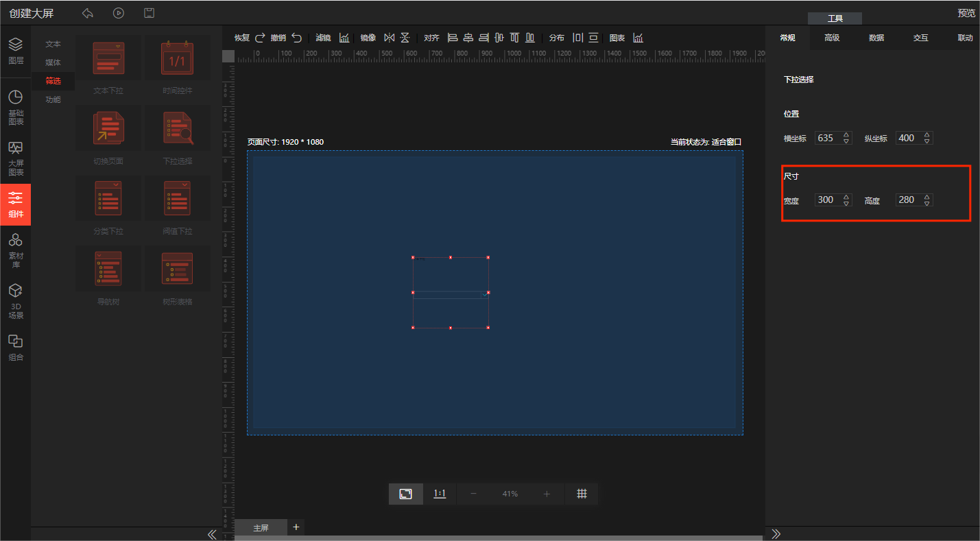Open the 大屏图表 big-screen charts panel
The image size is (980, 541).
(15, 158)
